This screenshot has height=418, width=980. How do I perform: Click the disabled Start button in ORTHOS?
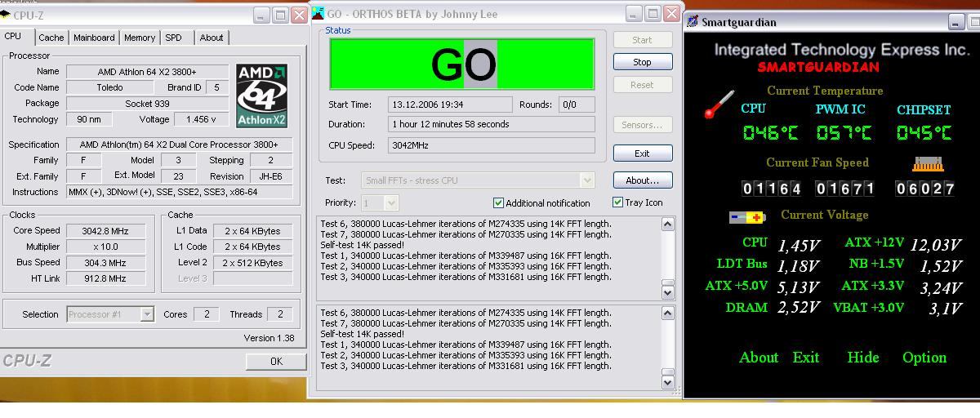click(643, 40)
